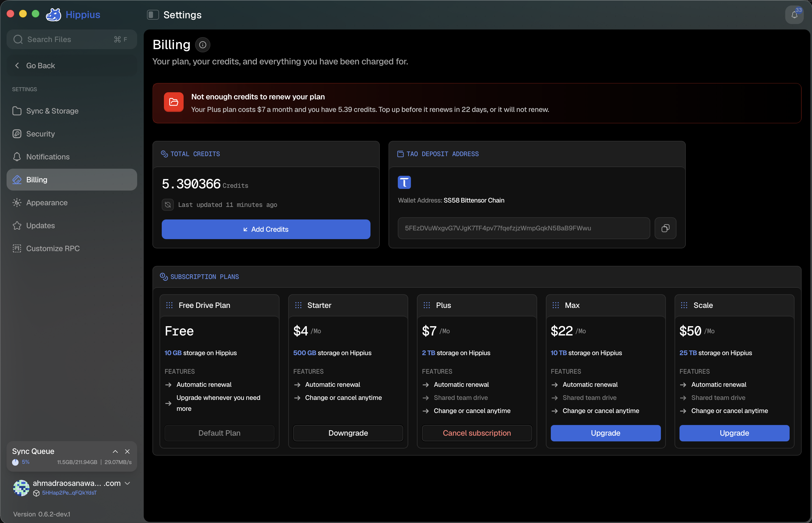Click the Hippius hippo logo icon
The height and width of the screenshot is (523, 812).
tap(54, 14)
